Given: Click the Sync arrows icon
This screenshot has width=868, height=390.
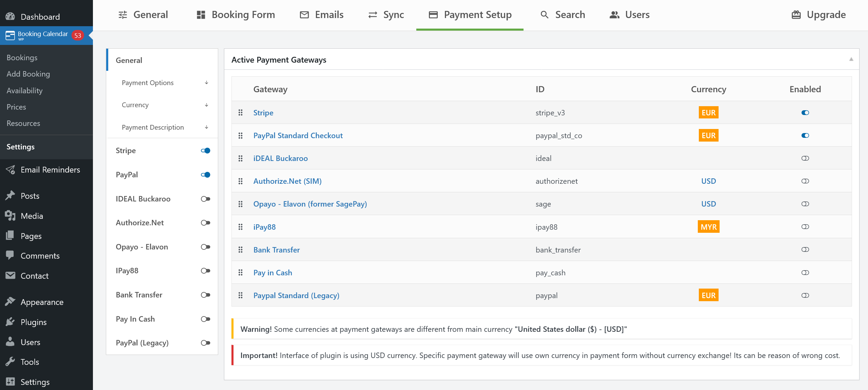Looking at the screenshot, I should point(373,15).
